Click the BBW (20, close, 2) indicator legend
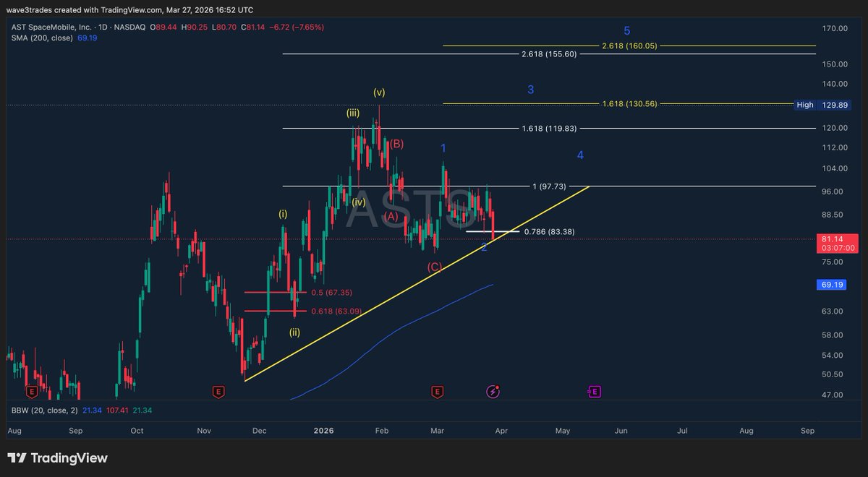 point(44,410)
